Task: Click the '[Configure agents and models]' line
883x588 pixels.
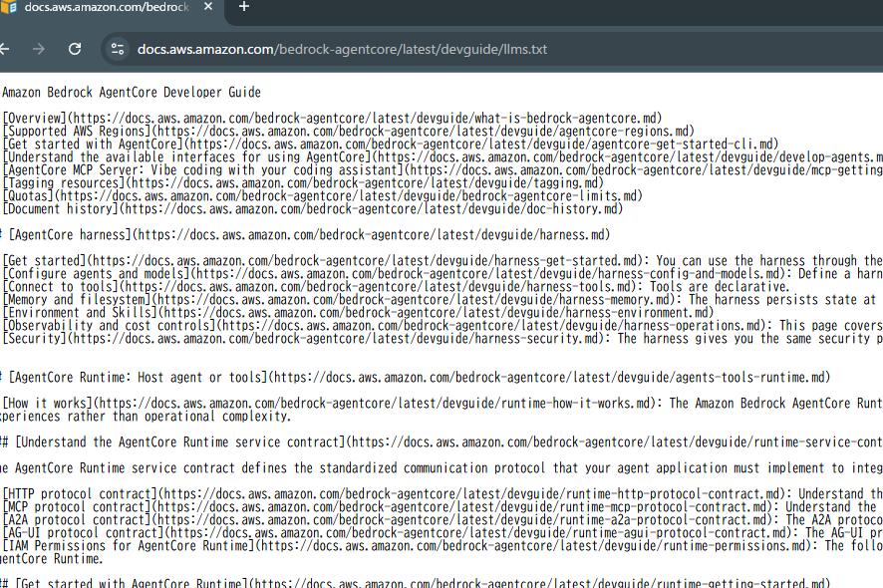Action: (442, 274)
